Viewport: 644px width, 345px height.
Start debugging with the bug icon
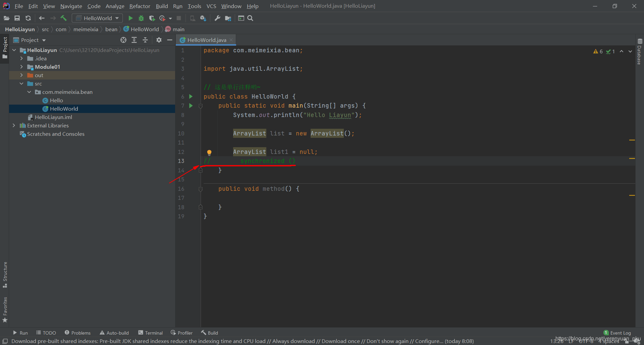(x=141, y=18)
